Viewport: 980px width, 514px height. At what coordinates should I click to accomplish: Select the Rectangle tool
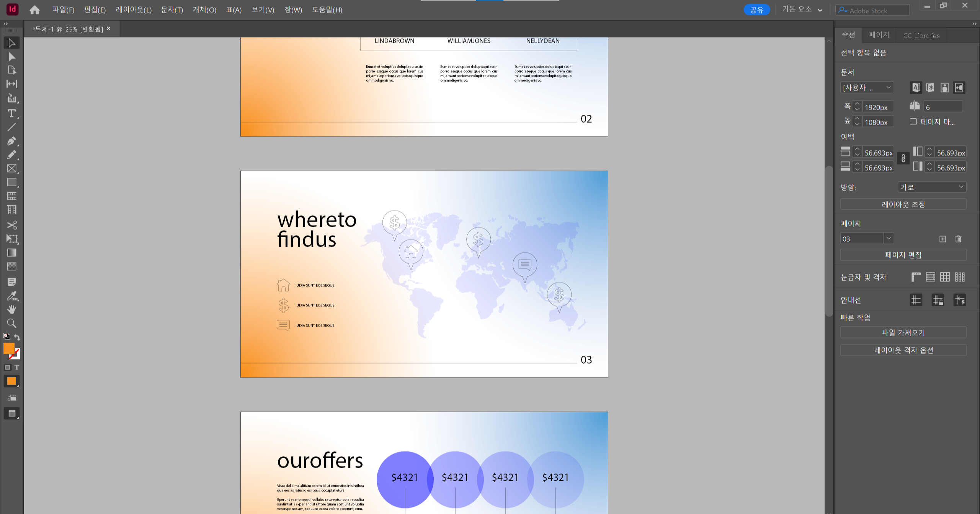pos(11,182)
